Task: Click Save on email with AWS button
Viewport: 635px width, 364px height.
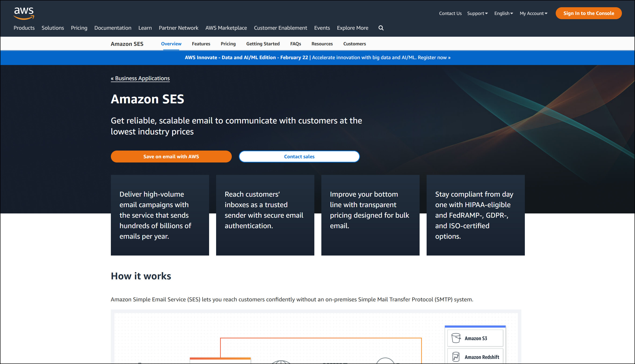Action: 171,156
